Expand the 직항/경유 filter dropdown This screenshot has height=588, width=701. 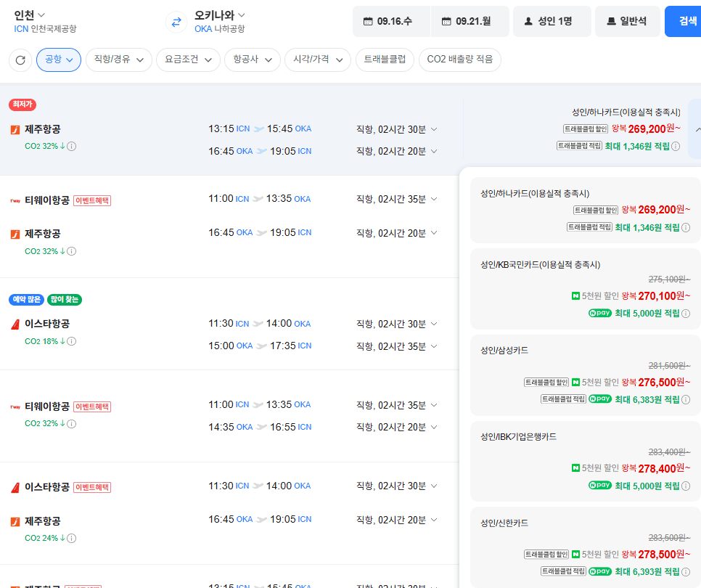119,60
